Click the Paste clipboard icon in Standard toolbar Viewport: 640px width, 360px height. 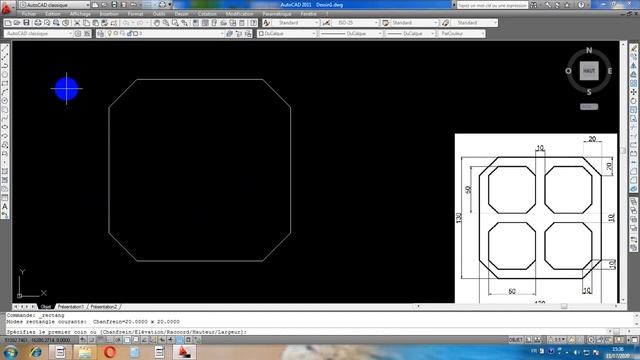[96, 23]
